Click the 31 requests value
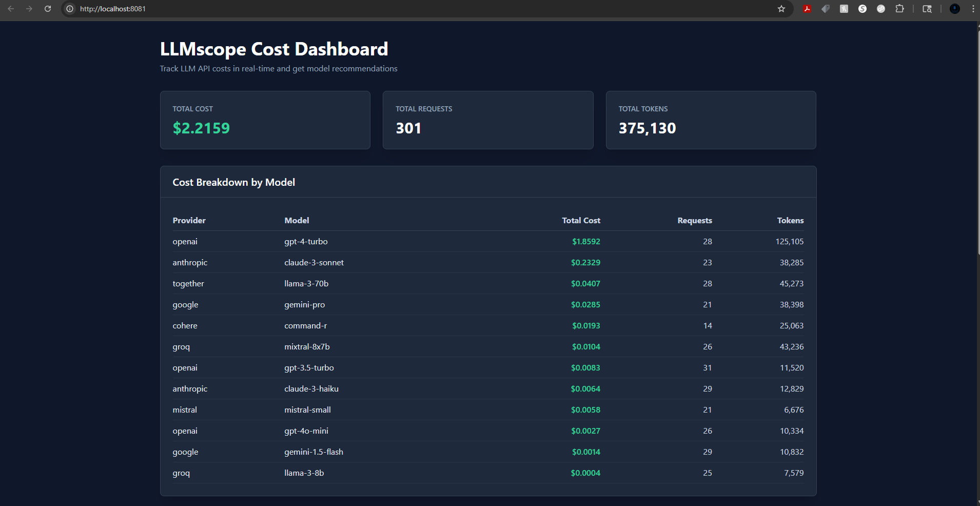This screenshot has height=506, width=980. tap(708, 367)
